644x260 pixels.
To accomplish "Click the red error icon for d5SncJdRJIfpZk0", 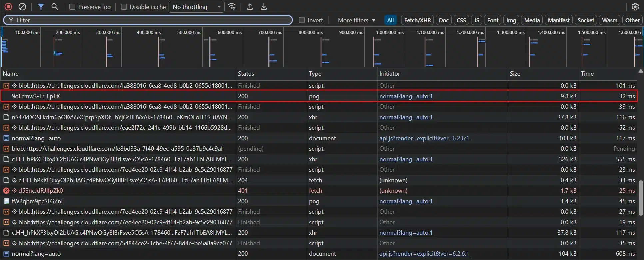I will 6,191.
